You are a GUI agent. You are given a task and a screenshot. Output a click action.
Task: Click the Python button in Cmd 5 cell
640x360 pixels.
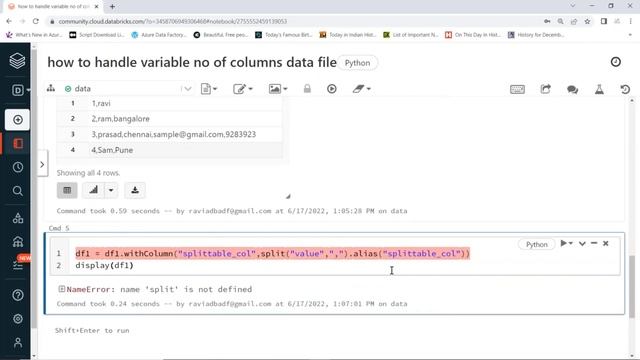coord(536,244)
